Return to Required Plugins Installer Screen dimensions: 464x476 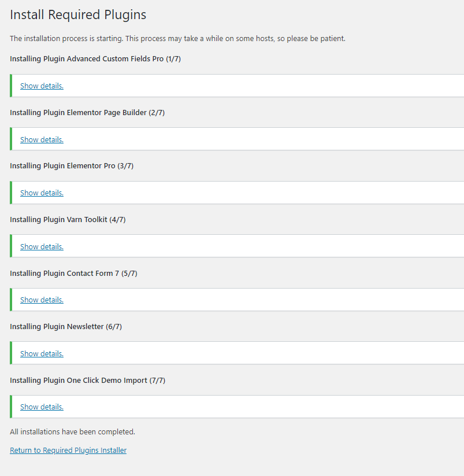click(68, 450)
